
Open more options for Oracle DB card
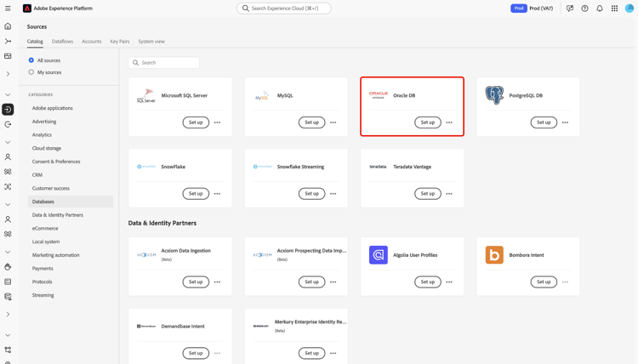pyautogui.click(x=449, y=122)
